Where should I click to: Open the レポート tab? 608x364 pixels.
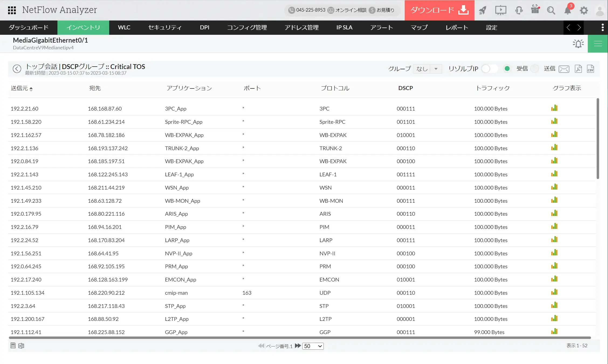[456, 28]
